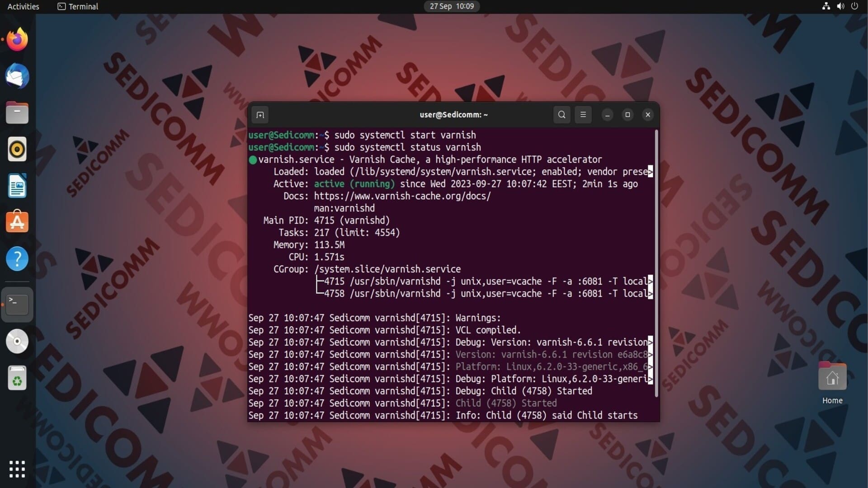This screenshot has height=488, width=868.
Task: Close the terminal window
Action: 648,115
